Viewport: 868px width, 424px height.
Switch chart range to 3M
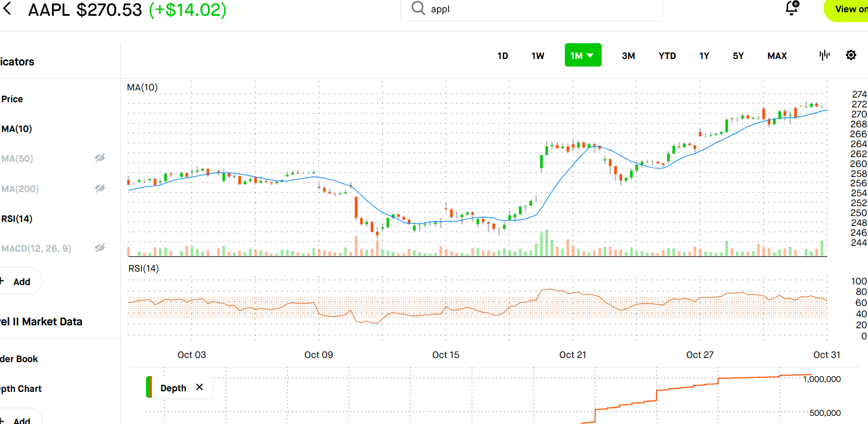tap(628, 55)
